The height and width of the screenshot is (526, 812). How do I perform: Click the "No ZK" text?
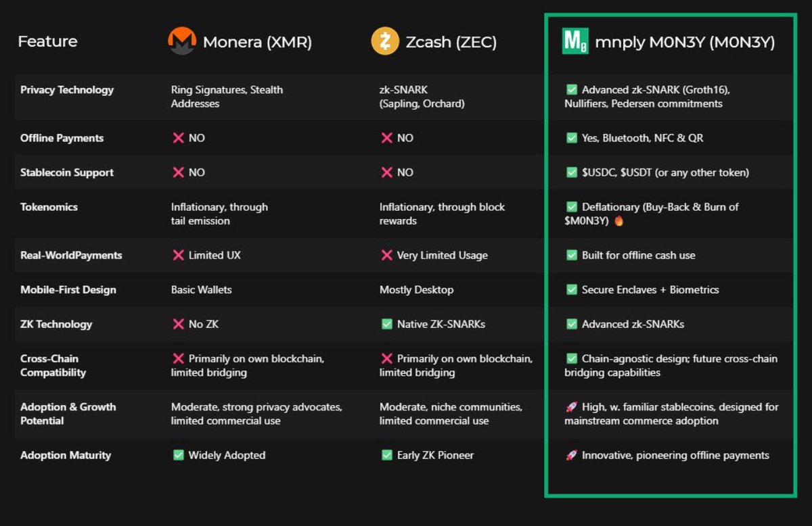coord(205,324)
